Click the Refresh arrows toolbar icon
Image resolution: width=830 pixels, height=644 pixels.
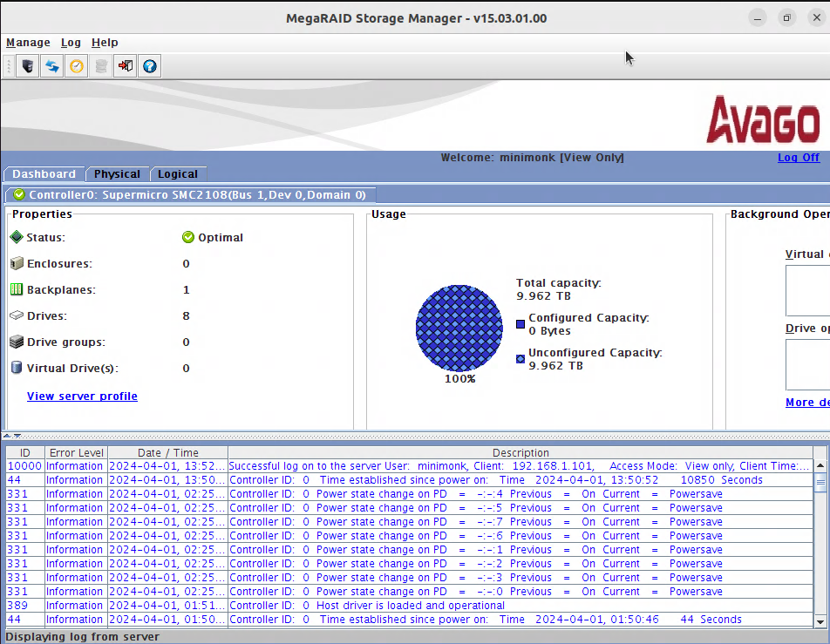pos(52,66)
